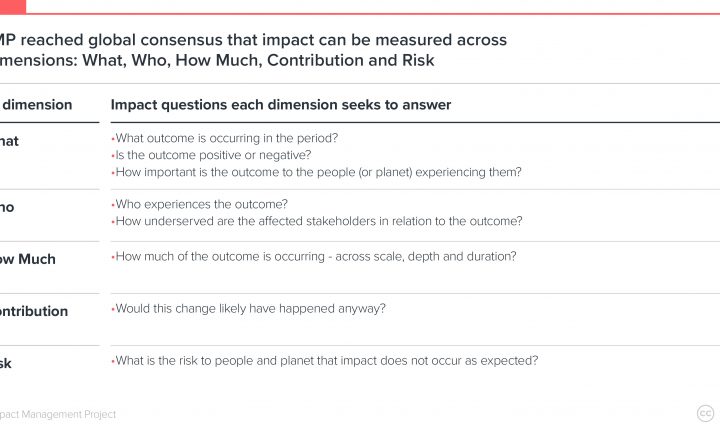Screen dimensions: 720x430
Task: Select 'What outcome is occurring in the period?'
Action: pos(225,138)
